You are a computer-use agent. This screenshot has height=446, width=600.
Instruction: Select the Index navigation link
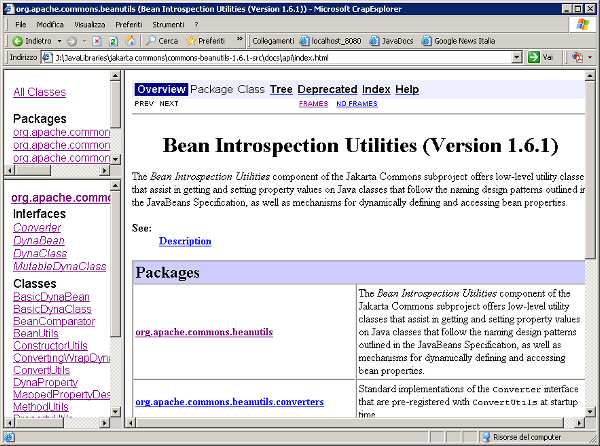tap(376, 90)
